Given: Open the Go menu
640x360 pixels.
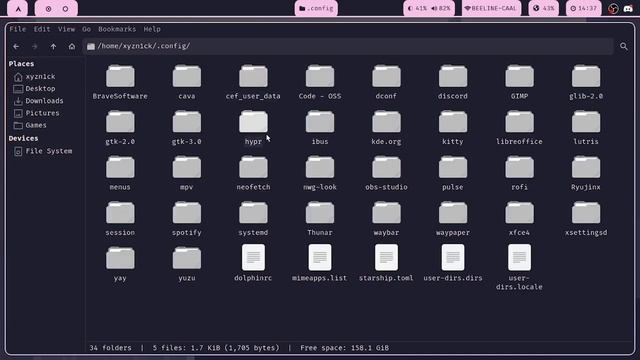Looking at the screenshot, I should (x=86, y=29).
